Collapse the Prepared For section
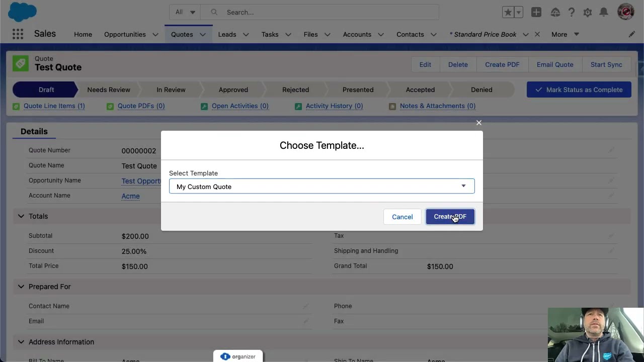Image resolution: width=644 pixels, height=362 pixels. [21, 287]
